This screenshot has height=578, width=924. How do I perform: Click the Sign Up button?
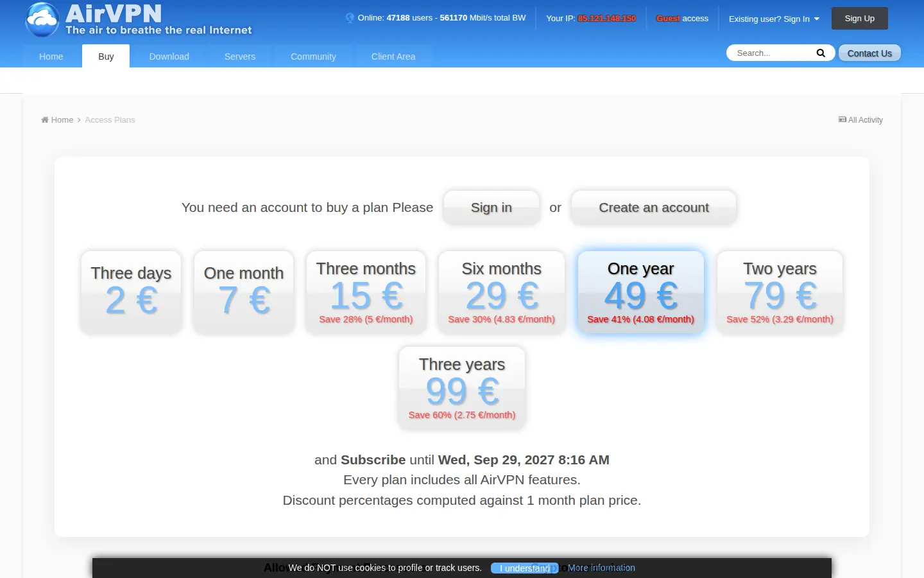click(860, 19)
